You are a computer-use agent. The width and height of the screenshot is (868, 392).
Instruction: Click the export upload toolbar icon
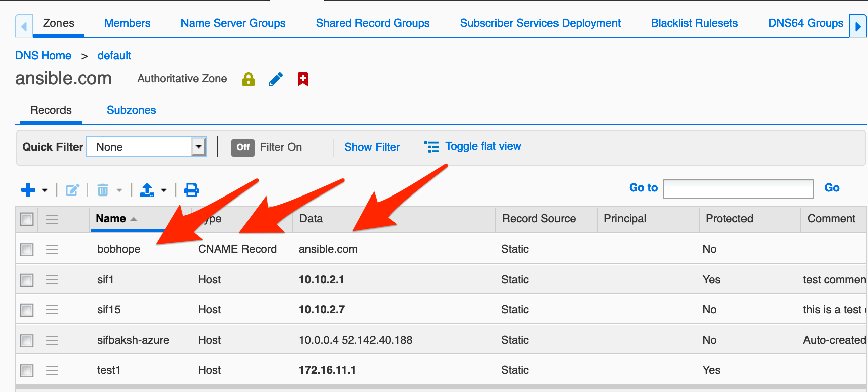pos(147,190)
